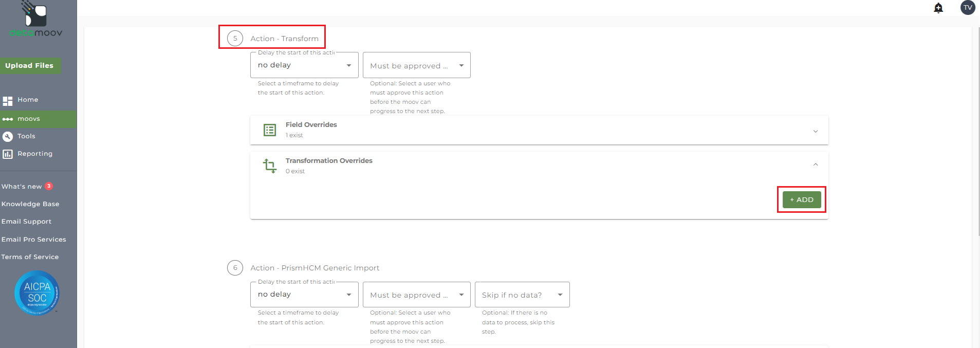
Task: Click the AICPA SOC badge
Action: pos(37,292)
